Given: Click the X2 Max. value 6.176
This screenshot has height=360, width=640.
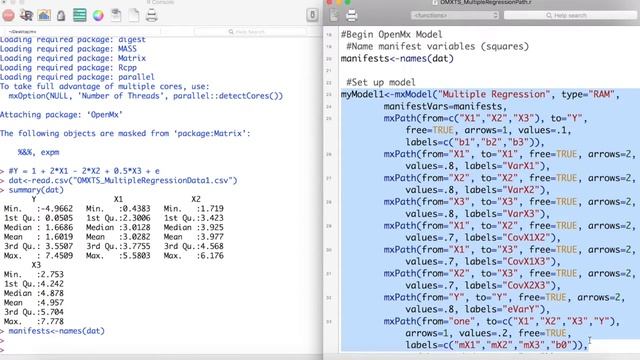Looking at the screenshot, I should [212, 256].
